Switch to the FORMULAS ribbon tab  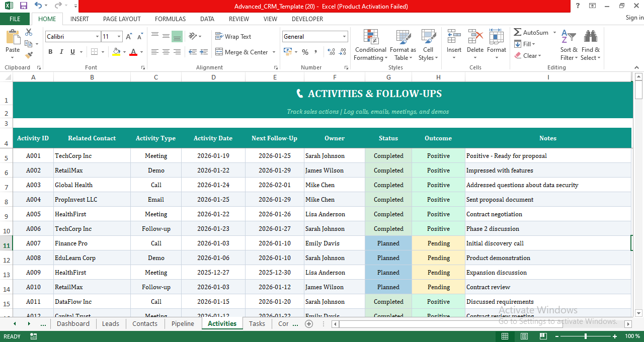click(x=170, y=19)
